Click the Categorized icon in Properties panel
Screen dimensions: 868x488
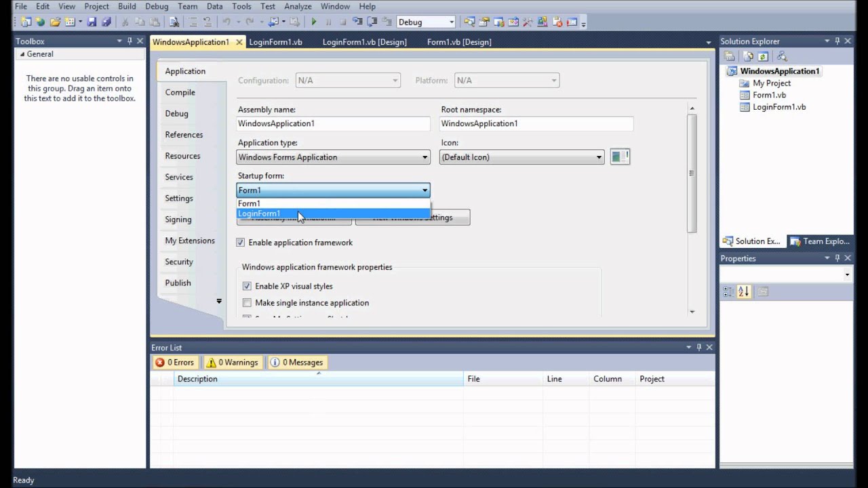pyautogui.click(x=728, y=291)
